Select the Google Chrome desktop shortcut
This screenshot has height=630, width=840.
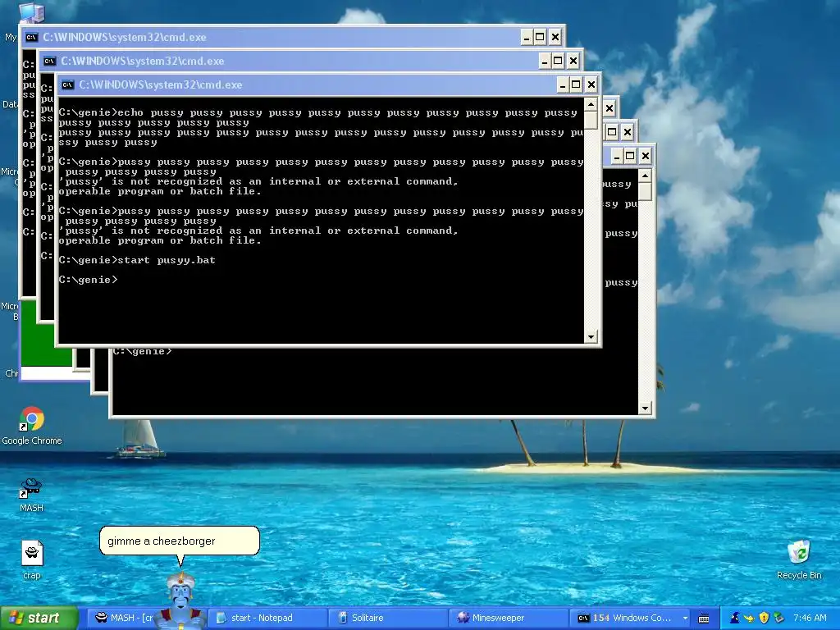32,426
